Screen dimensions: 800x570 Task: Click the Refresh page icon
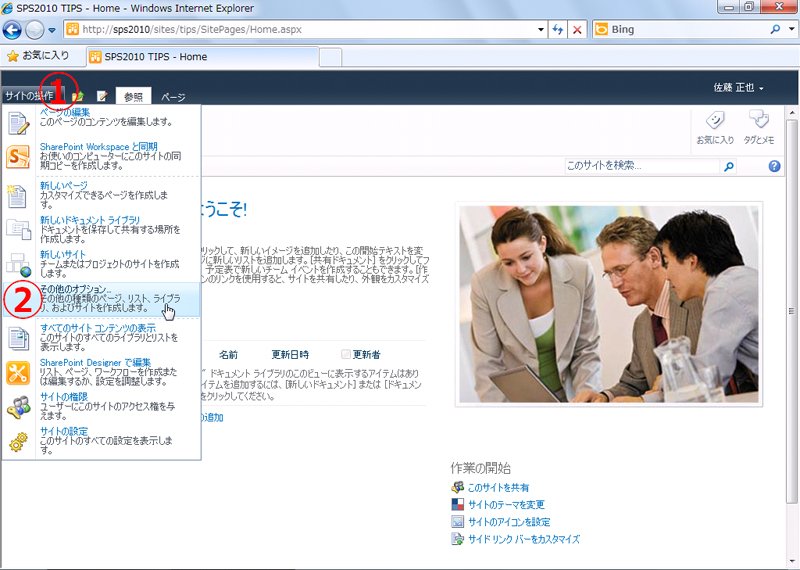pyautogui.click(x=558, y=30)
